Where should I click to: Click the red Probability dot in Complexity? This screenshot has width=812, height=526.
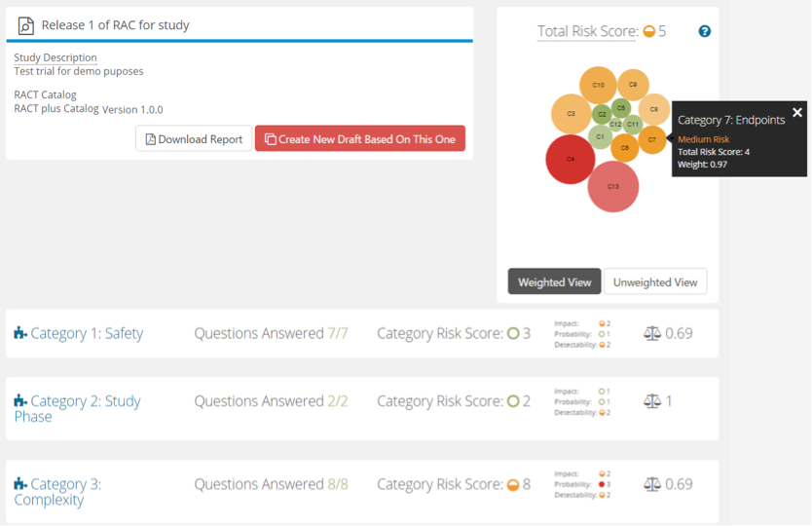(x=602, y=484)
